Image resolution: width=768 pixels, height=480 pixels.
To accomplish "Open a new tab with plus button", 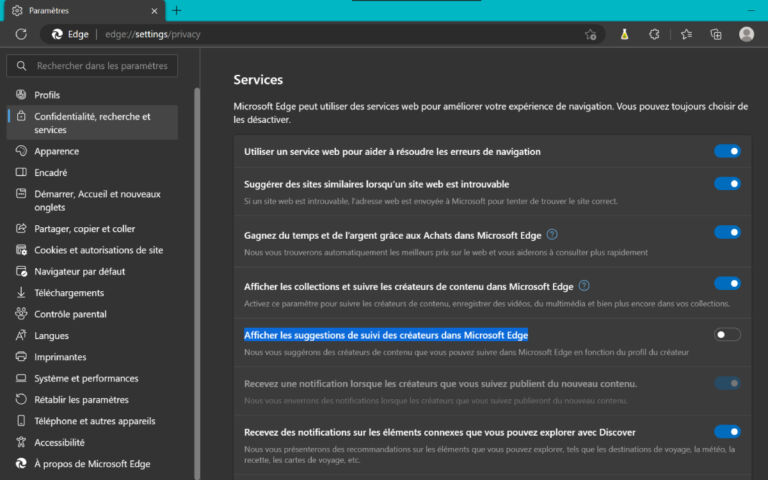I will point(177,10).
